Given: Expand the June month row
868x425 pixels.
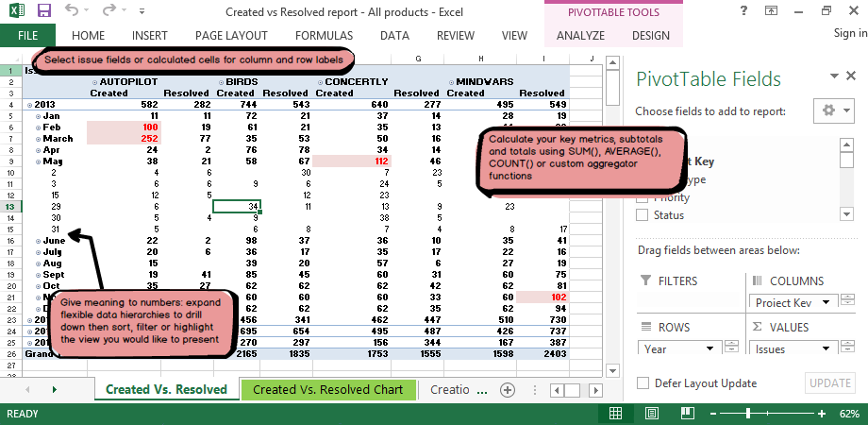Looking at the screenshot, I should [38, 241].
